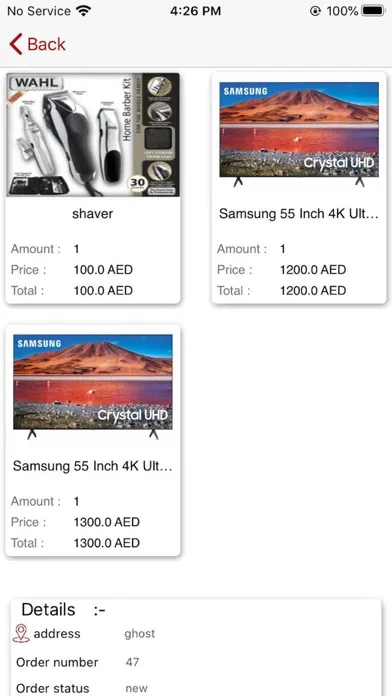Open the Wahl shaver product image
This screenshot has height=696, width=392.
coord(93,135)
